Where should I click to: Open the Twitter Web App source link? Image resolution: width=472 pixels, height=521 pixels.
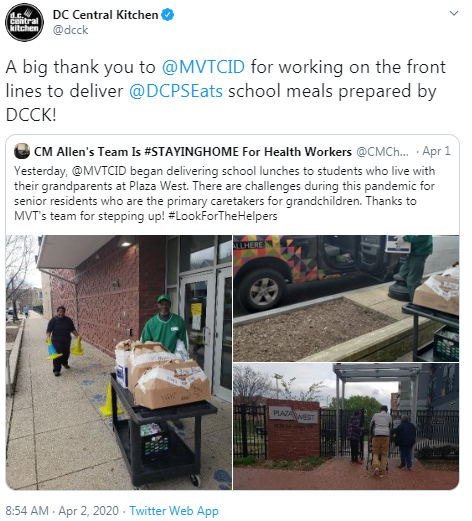(x=174, y=511)
